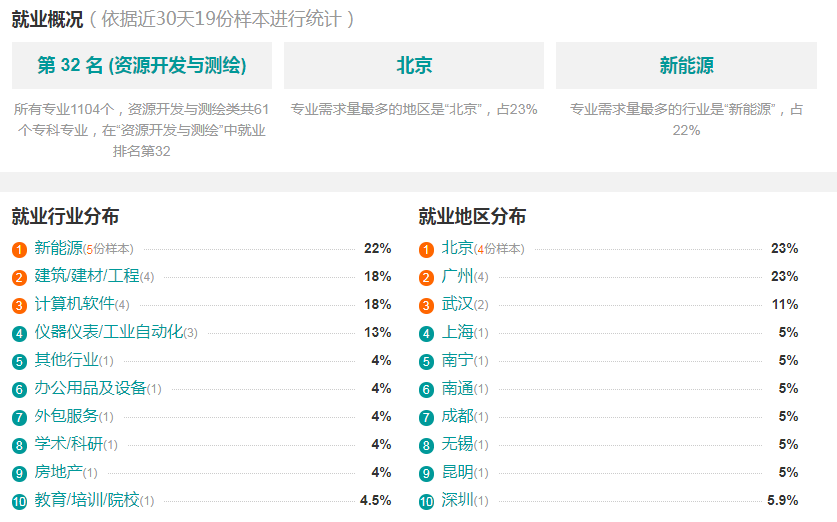Click the orange rank 2 badge beside 建筑/建材/工程
The width and height of the screenshot is (837, 522).
(19, 278)
